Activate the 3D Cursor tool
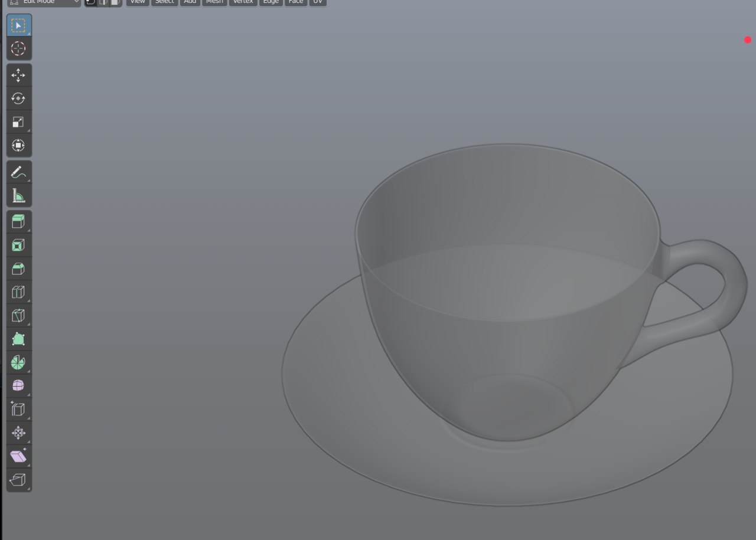This screenshot has width=756, height=540. click(x=18, y=49)
